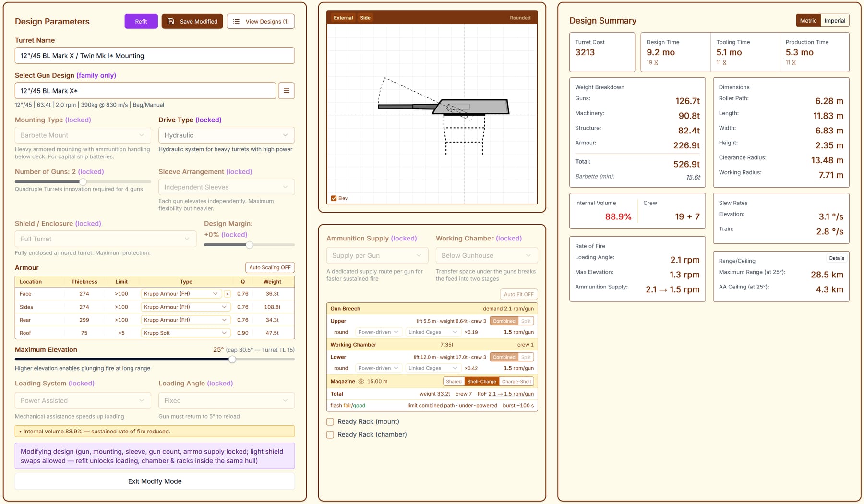
Task: Open Lower hoist Power-driven dropdown
Action: (x=378, y=368)
